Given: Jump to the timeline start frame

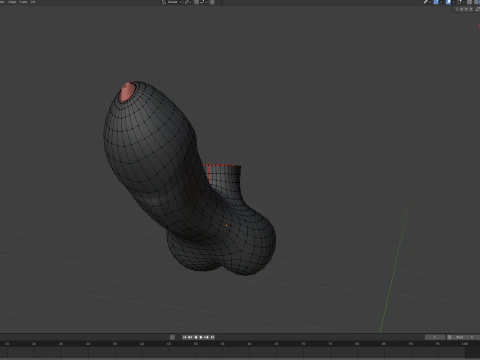Looking at the screenshot, I should coord(184,337).
